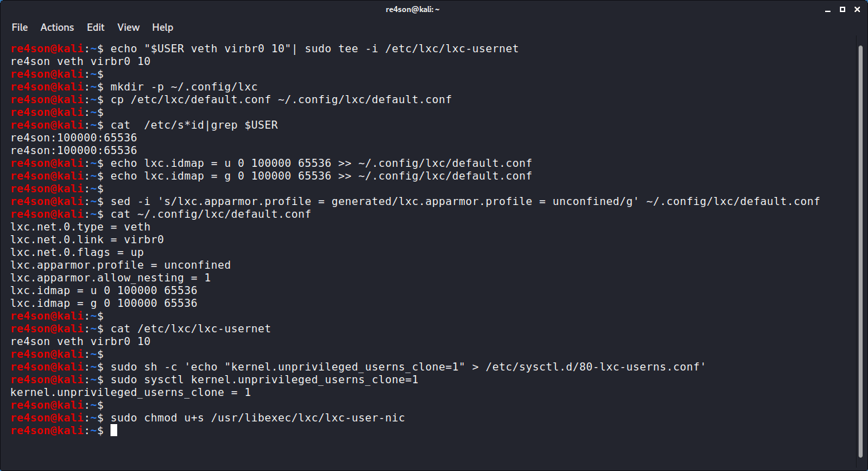Click the lxc.apparmor.profile = unconfined output line
This screenshot has height=471, width=868.
(x=121, y=265)
